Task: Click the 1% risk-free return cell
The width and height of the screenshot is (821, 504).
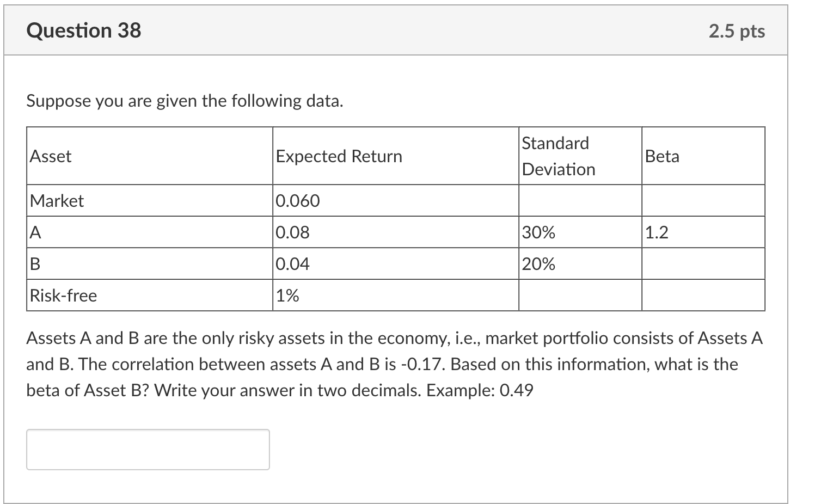Action: pos(395,296)
